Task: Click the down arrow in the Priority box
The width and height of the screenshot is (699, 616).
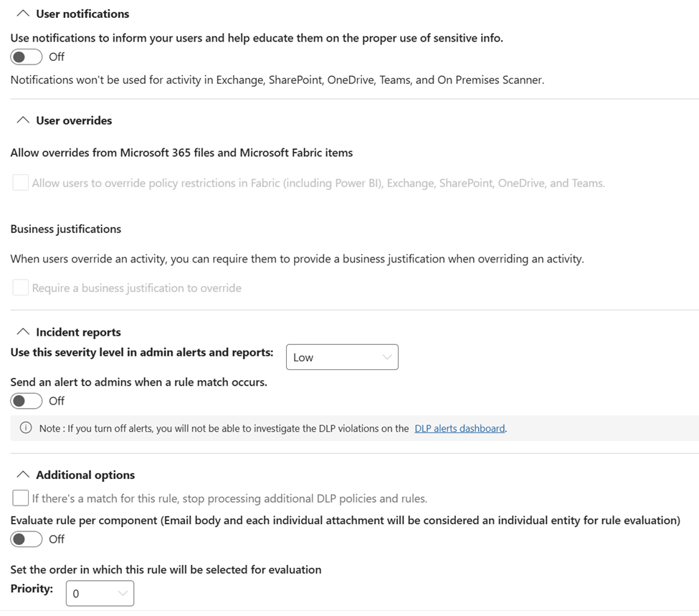Action: 123,593
